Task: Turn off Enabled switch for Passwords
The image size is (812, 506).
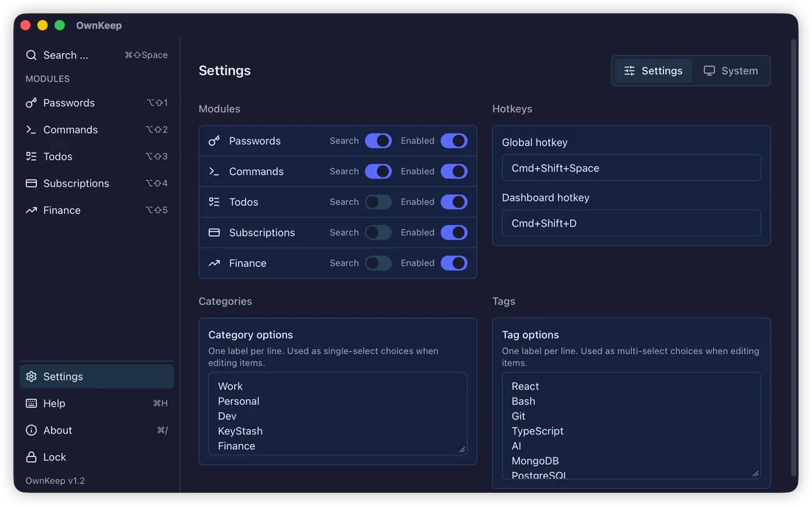Action: (x=454, y=141)
